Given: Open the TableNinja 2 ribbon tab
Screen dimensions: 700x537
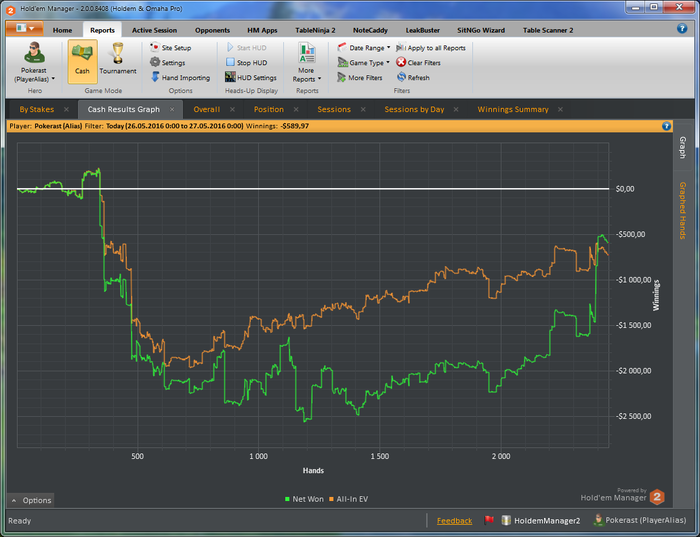Looking at the screenshot, I should (x=315, y=30).
